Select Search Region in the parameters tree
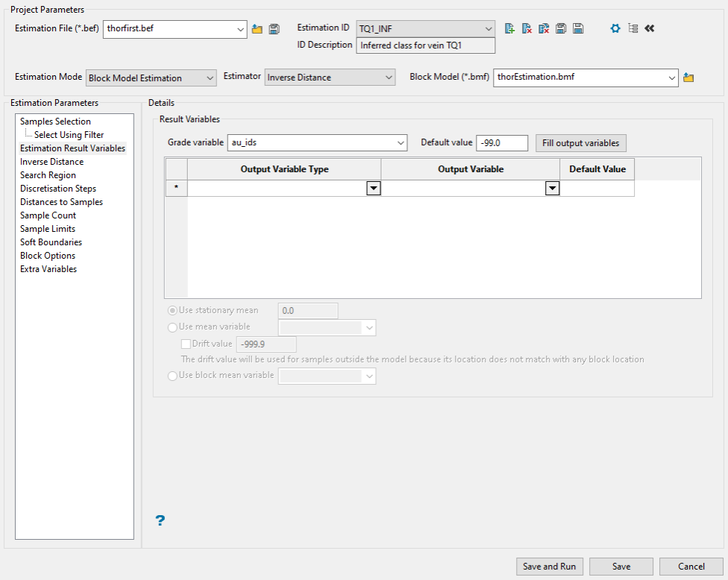Viewport: 728px width, 580px height. coord(48,175)
